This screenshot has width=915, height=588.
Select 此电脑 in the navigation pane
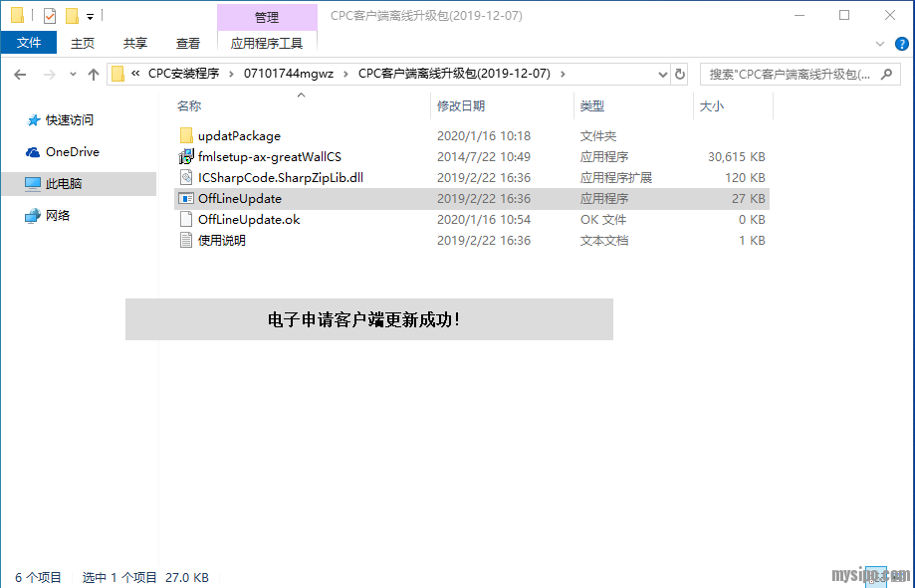64,184
